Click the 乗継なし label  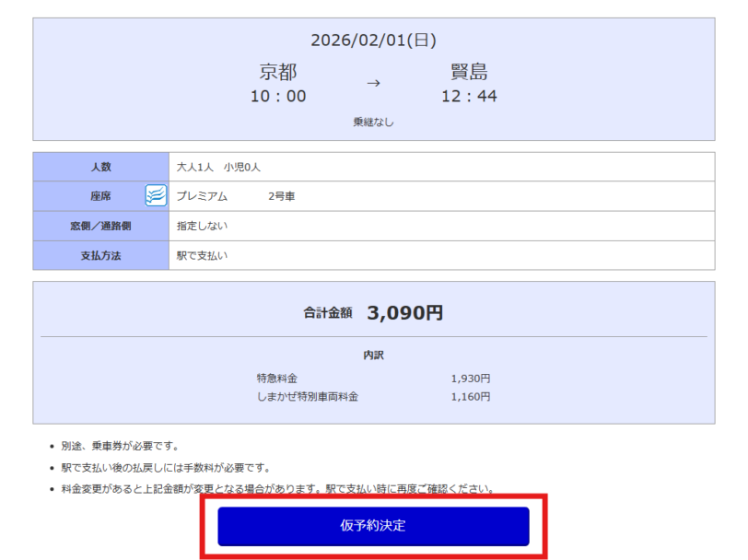point(373,122)
